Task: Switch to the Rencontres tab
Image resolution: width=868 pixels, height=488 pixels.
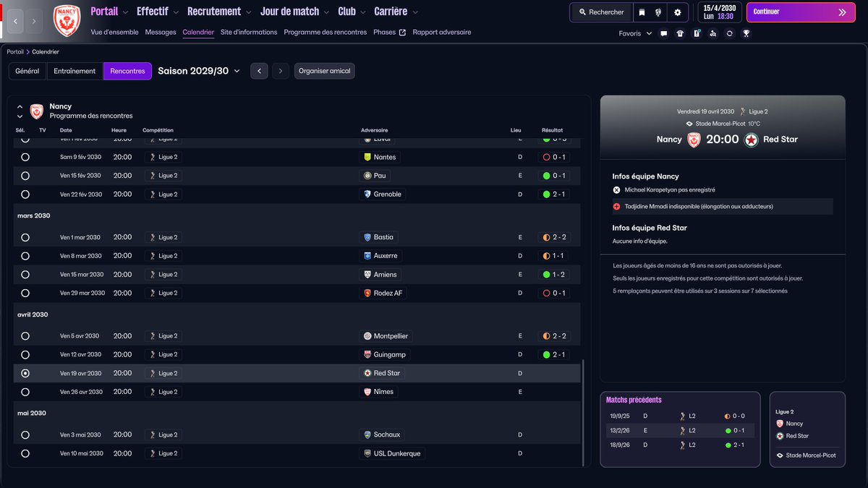Action: tap(127, 71)
